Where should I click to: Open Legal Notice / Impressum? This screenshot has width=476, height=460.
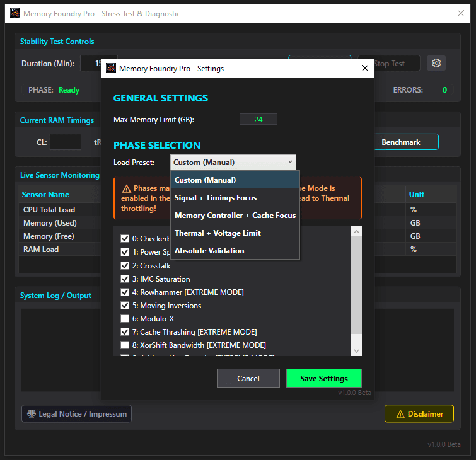[76, 413]
